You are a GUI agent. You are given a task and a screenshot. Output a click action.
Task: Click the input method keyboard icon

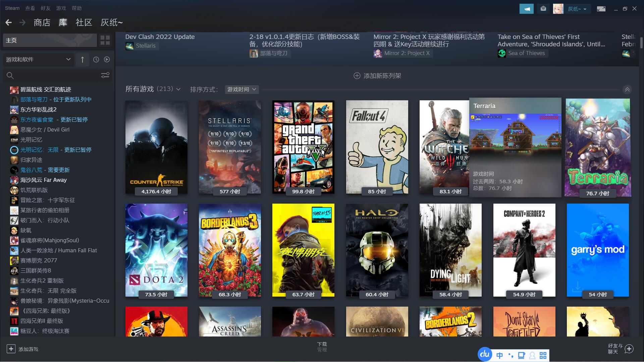coord(522,355)
